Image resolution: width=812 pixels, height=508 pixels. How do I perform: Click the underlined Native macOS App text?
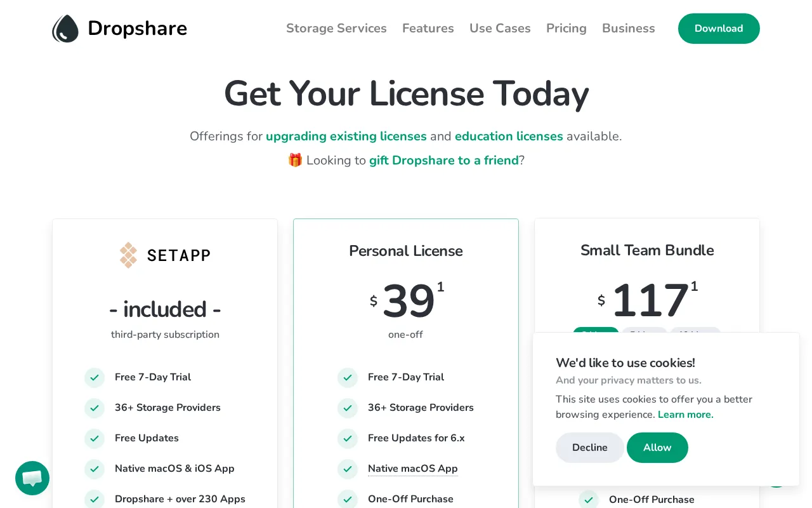tap(413, 469)
